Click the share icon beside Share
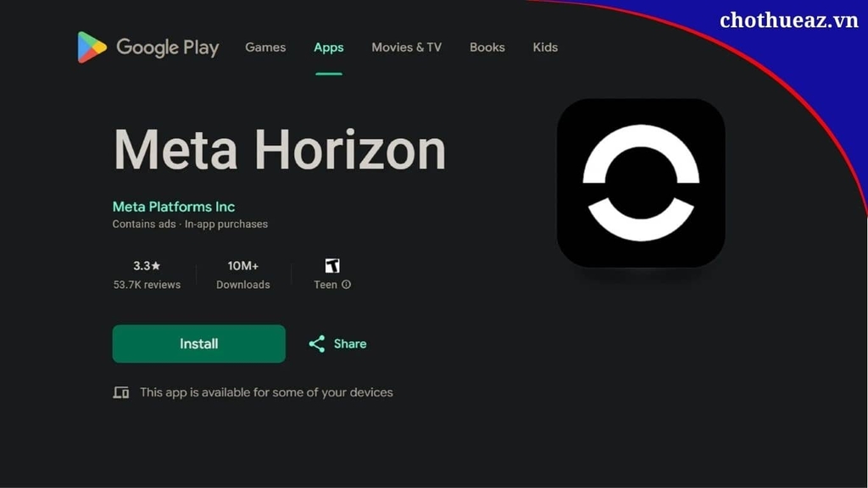This screenshot has height=488, width=868. [317, 344]
